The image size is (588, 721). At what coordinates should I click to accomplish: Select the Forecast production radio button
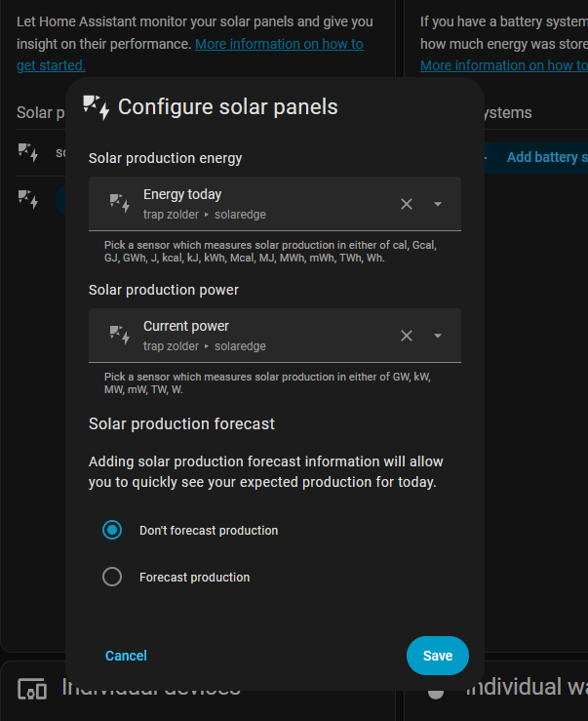click(x=112, y=577)
